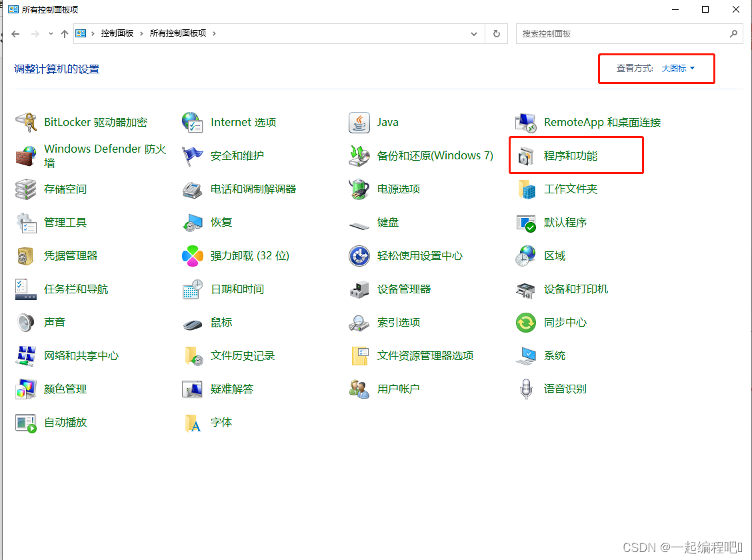
Task: Open 网络和共享中心 icon
Action: pyautogui.click(x=26, y=356)
